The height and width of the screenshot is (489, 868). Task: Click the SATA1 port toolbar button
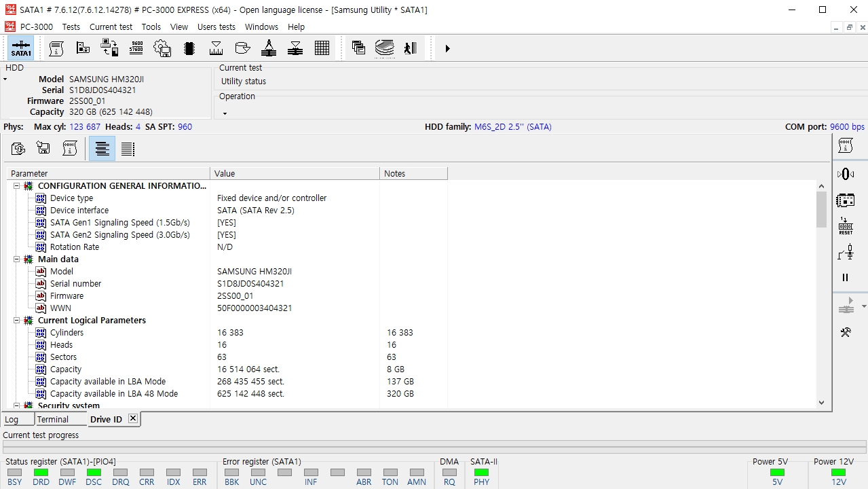(21, 48)
